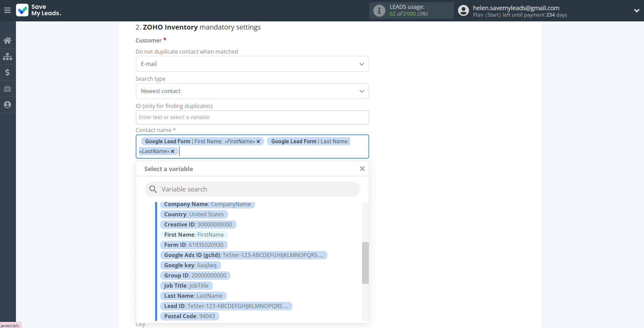Select the Google Ads ID (gclid) variable
The image size is (644, 328).
[244, 255]
